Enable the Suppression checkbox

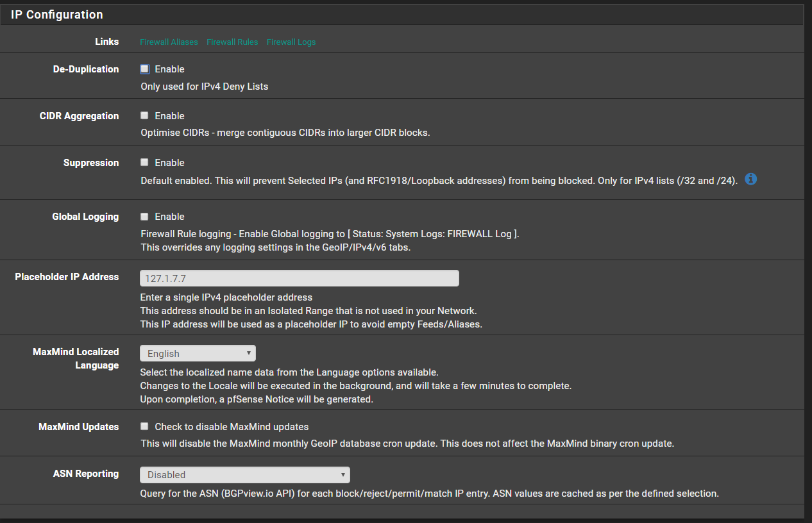tap(145, 163)
